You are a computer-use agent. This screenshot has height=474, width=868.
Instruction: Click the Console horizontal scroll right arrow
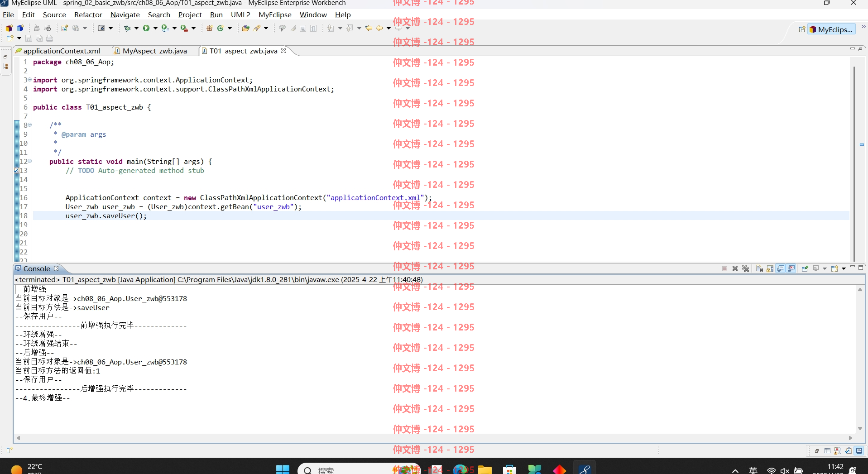tap(850, 438)
